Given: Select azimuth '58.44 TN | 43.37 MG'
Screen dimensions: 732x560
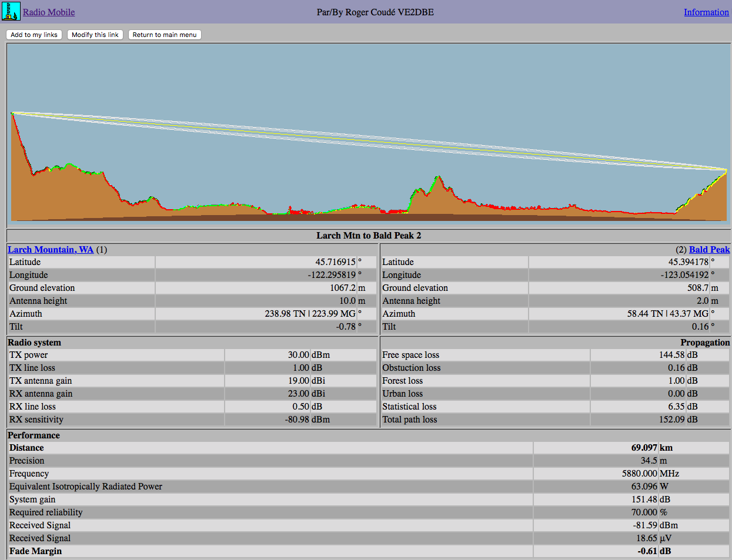Looking at the screenshot, I should 668,314.
